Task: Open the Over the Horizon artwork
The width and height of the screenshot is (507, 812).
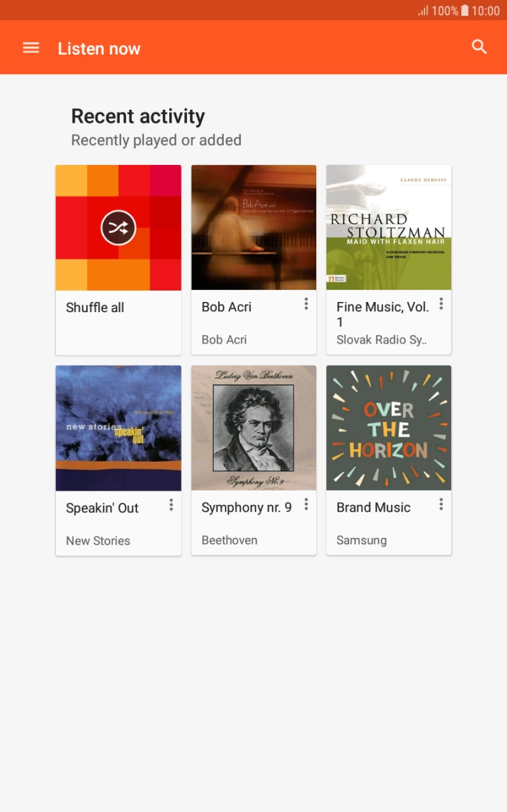Action: point(389,428)
